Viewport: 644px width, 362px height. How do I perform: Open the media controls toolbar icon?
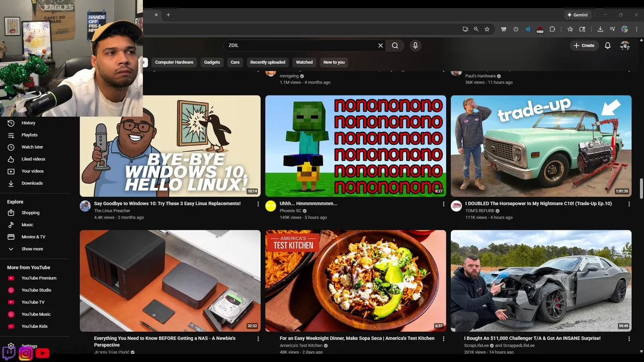(612, 29)
